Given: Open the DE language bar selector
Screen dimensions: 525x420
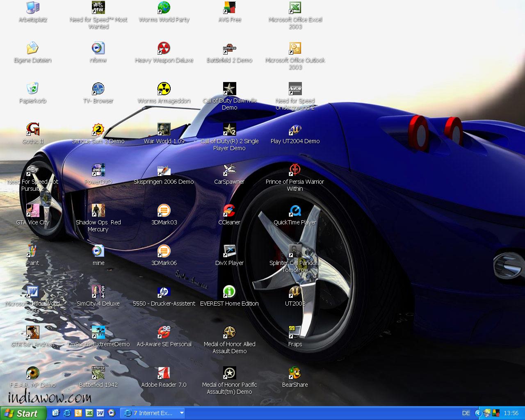Looking at the screenshot, I should point(466,413).
